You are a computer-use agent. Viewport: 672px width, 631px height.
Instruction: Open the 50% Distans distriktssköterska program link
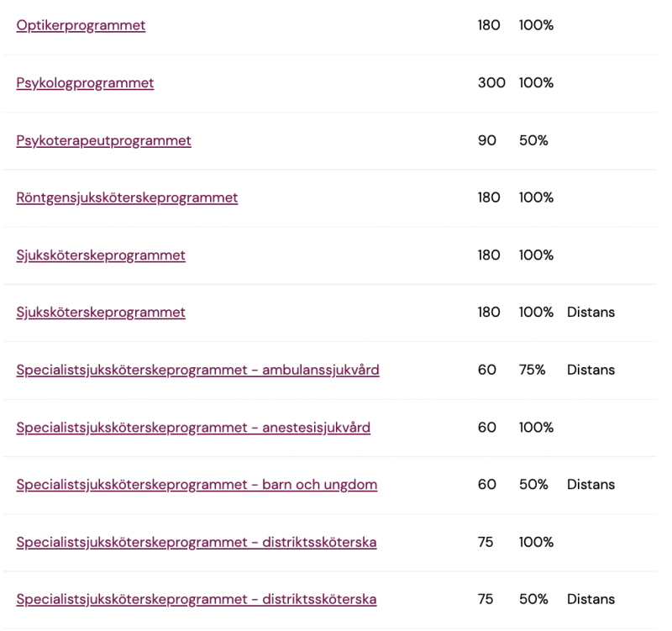point(196,599)
